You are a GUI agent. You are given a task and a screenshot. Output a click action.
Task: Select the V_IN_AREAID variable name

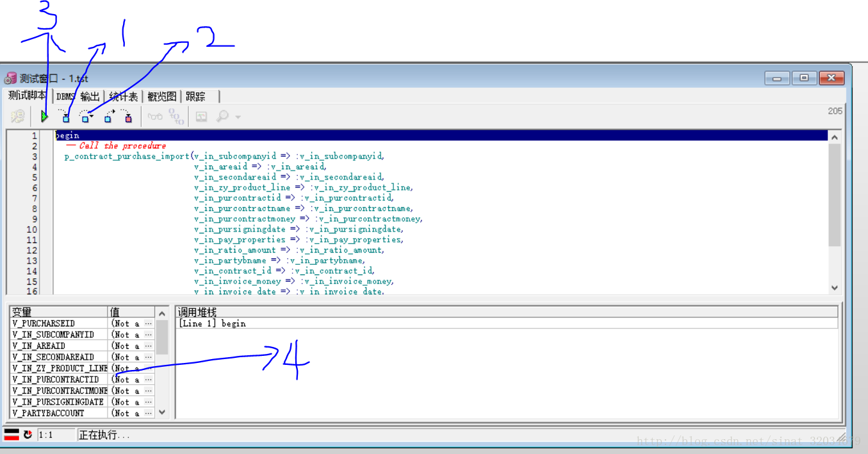pyautogui.click(x=38, y=346)
